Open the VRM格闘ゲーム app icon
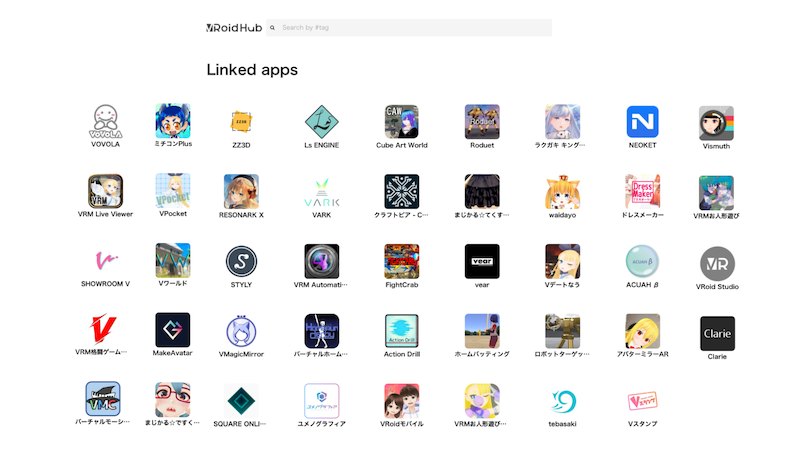Viewport: 800px width, 450px height. point(103,329)
